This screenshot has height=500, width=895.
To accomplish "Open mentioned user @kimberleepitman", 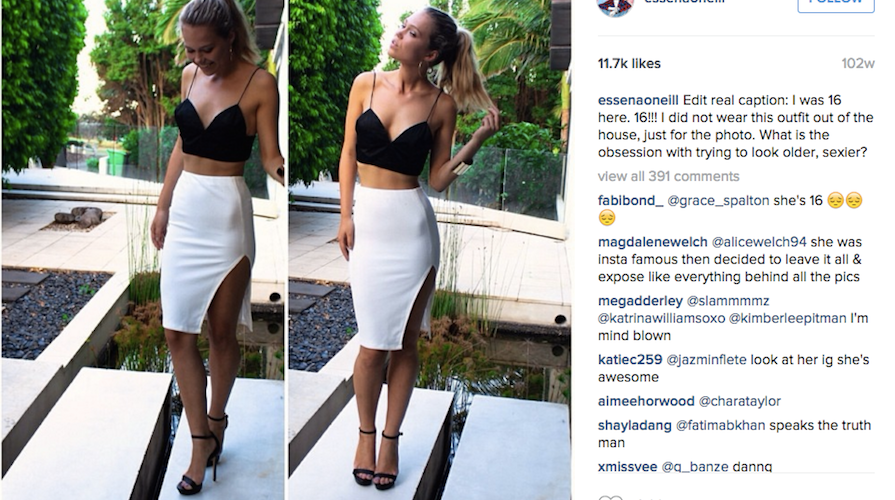I will [x=788, y=318].
